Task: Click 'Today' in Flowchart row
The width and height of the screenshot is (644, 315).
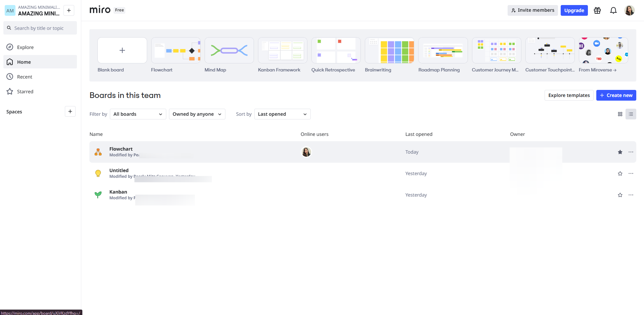Action: pos(412,152)
